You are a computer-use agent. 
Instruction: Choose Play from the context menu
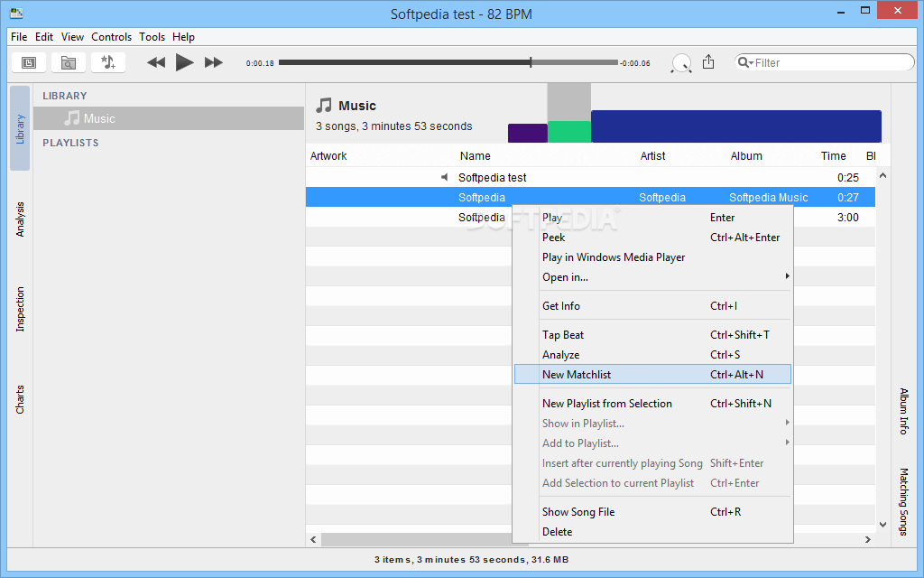point(652,218)
